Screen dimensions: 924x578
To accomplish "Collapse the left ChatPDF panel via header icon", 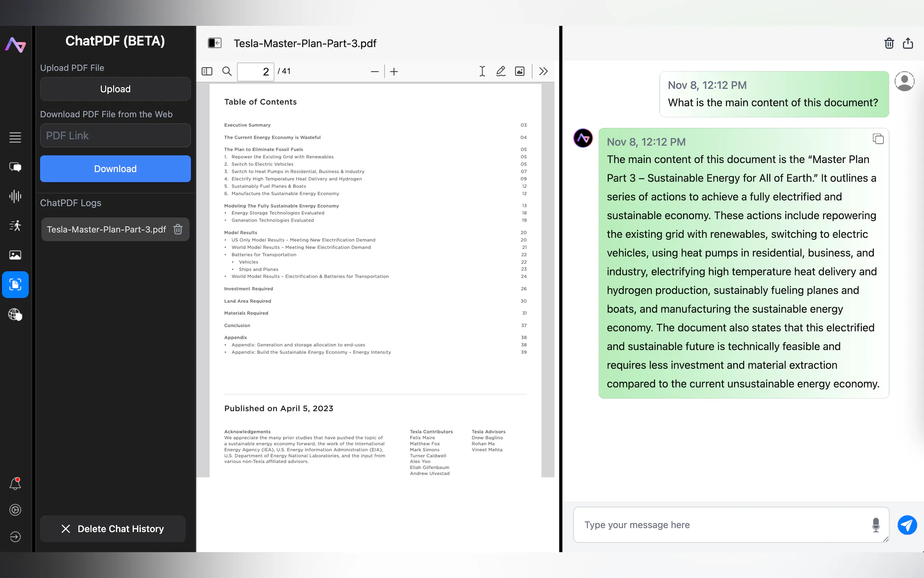I will (215, 43).
